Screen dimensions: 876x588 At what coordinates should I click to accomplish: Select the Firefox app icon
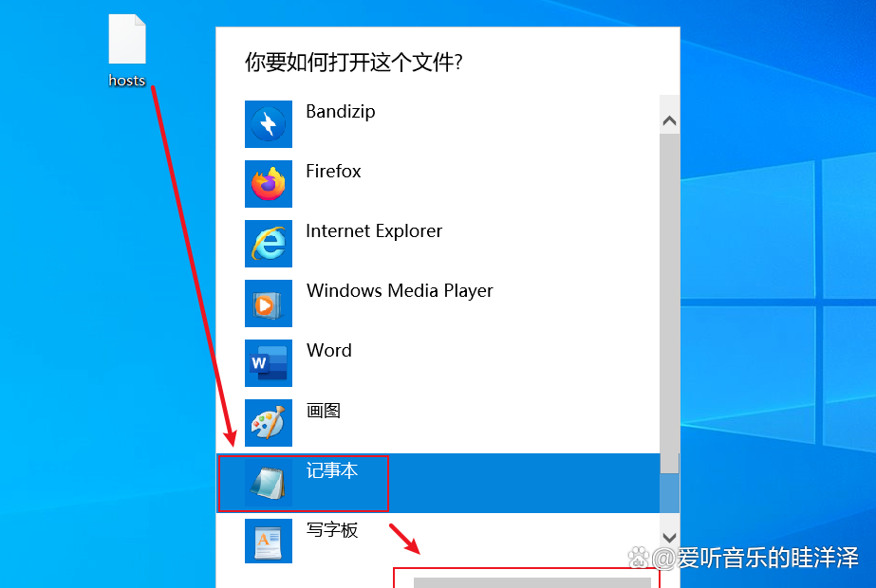(269, 184)
